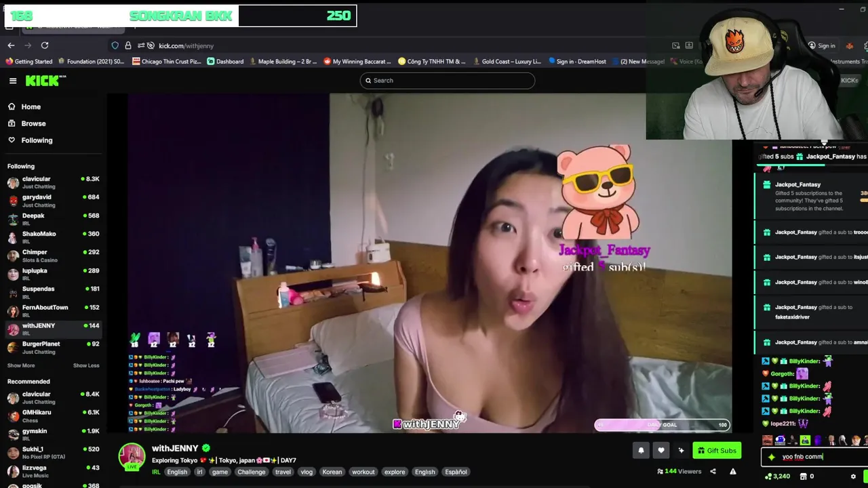868x488 pixels.
Task: Open garydavid channel in Following list
Action: point(53,201)
